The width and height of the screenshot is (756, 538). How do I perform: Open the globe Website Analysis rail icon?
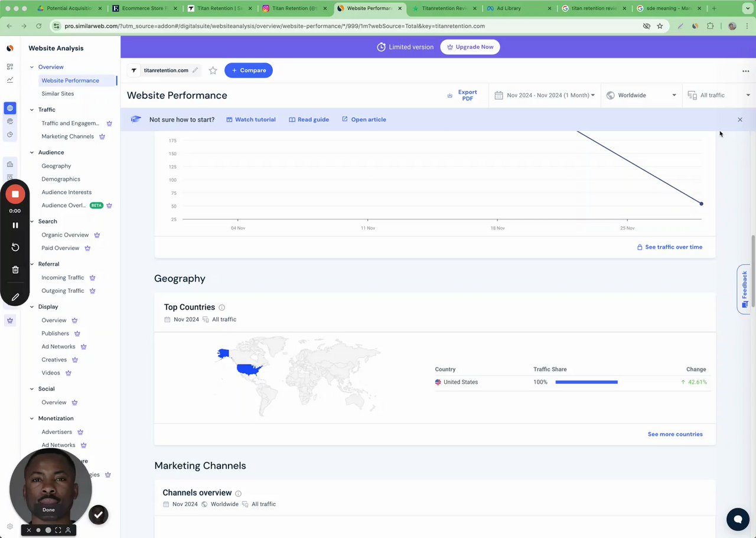[10, 108]
